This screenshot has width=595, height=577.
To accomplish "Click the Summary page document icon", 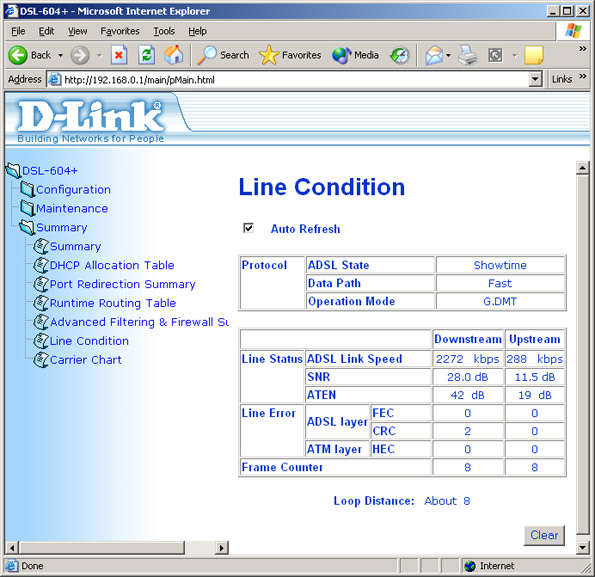I will [x=41, y=246].
